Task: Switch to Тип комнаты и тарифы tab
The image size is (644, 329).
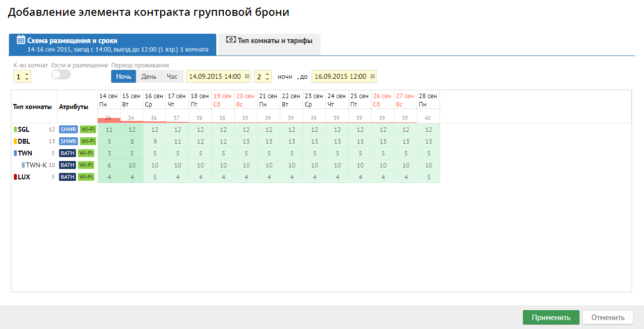Action: pyautogui.click(x=270, y=41)
